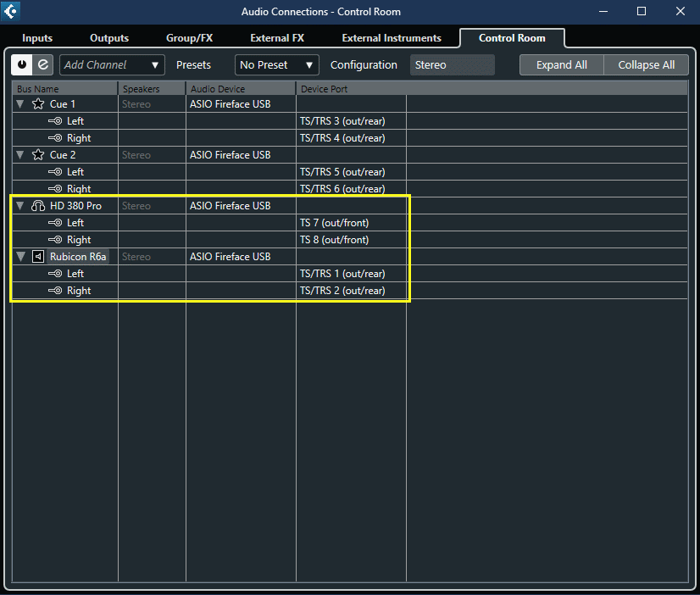Collapse the Cue 2 bus triangle

[x=20, y=155]
